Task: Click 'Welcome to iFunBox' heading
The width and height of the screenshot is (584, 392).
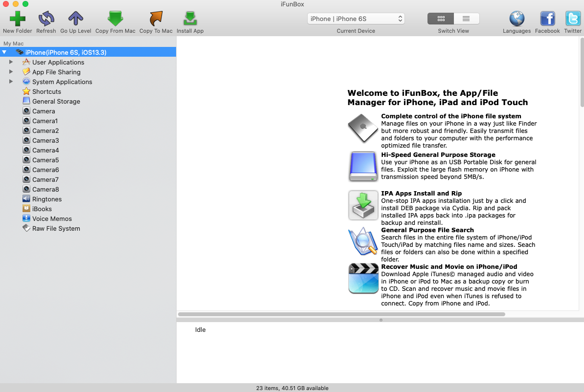Action: point(438,98)
